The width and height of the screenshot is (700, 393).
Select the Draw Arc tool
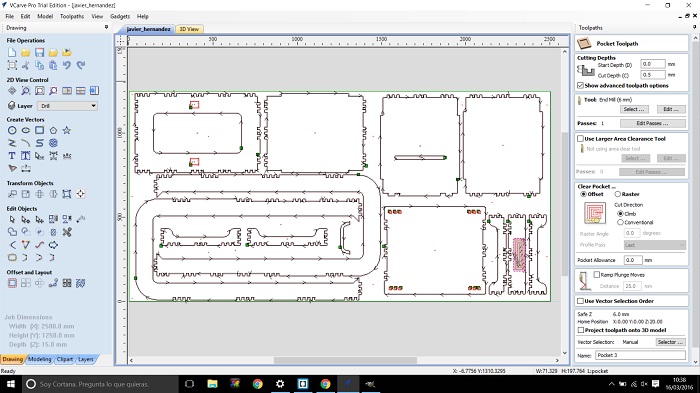(x=26, y=143)
